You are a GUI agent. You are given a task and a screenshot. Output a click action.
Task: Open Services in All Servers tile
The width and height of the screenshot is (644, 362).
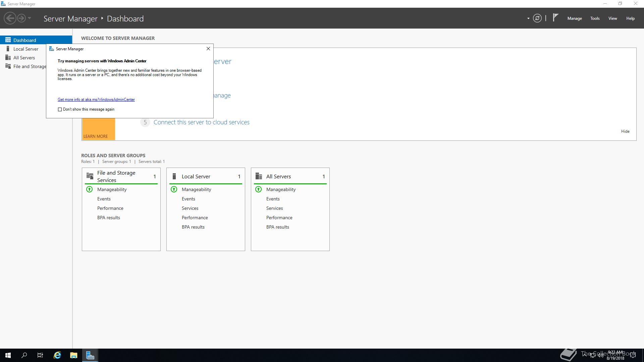(x=274, y=208)
